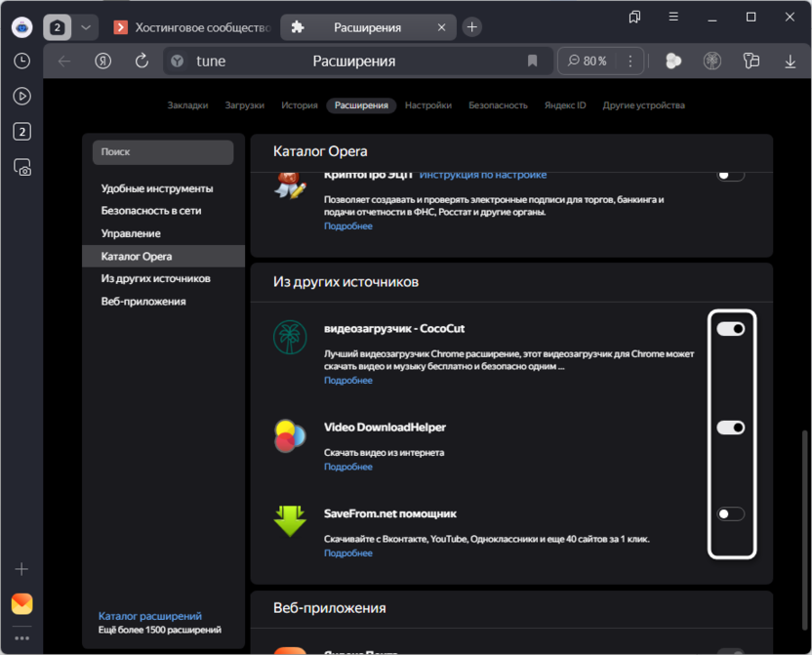Switch to Загрузки section
The width and height of the screenshot is (812, 655).
point(244,105)
